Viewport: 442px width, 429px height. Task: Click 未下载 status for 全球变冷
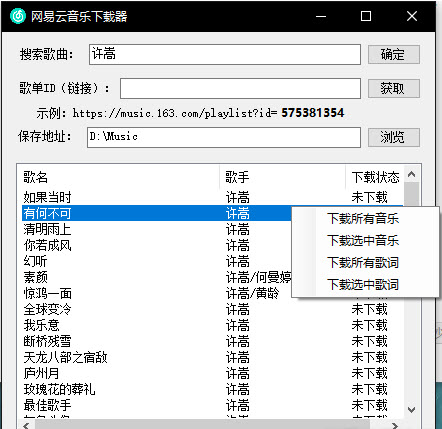pyautogui.click(x=369, y=309)
